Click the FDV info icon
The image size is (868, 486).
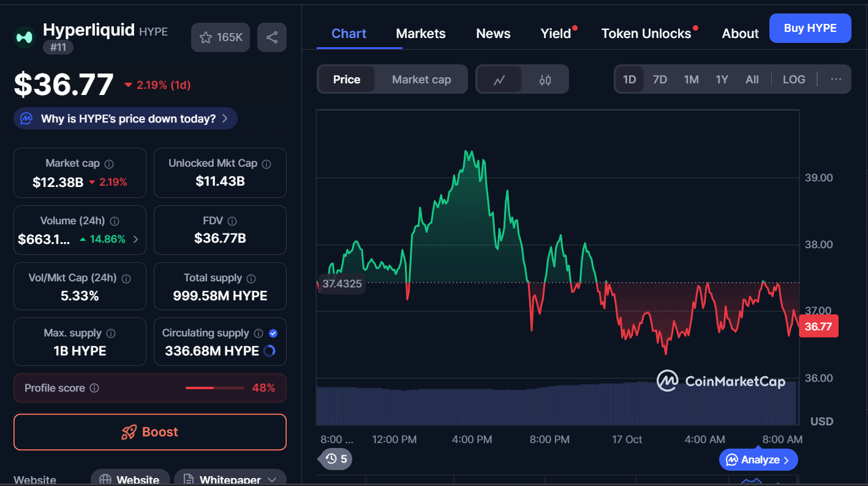[232, 221]
